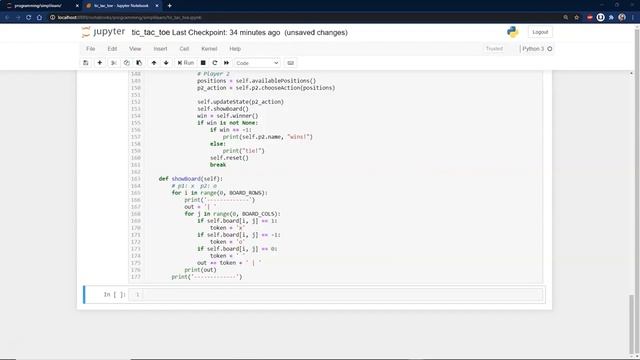Open the command palette keyboard icon
640x360 pixels.
tap(291, 63)
